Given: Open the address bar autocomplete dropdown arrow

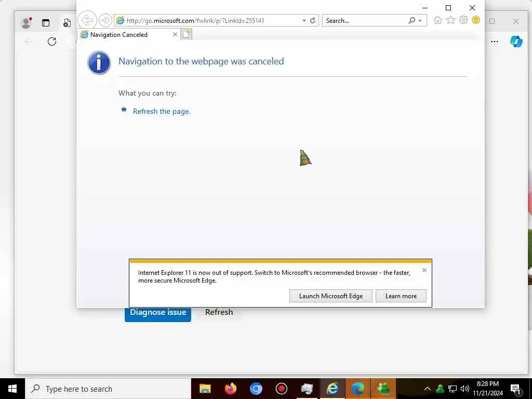Looking at the screenshot, I should click(x=304, y=20).
